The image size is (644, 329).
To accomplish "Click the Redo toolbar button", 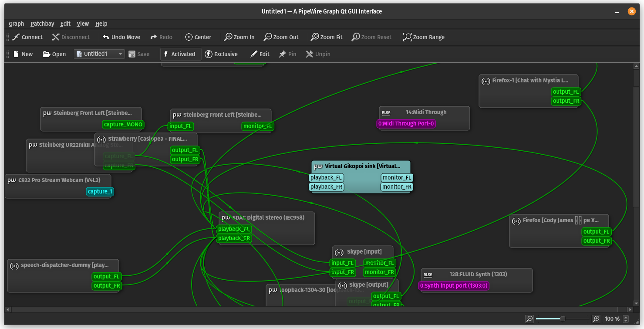I will click(161, 37).
